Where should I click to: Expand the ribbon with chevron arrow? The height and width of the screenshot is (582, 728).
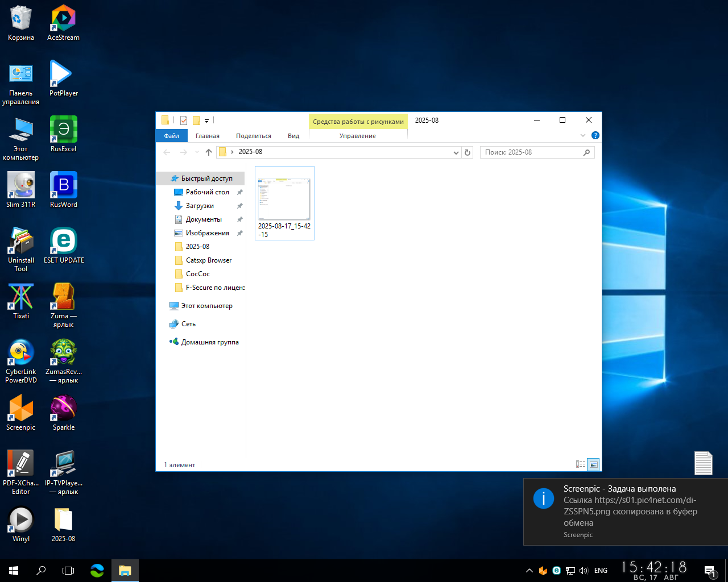pyautogui.click(x=583, y=135)
